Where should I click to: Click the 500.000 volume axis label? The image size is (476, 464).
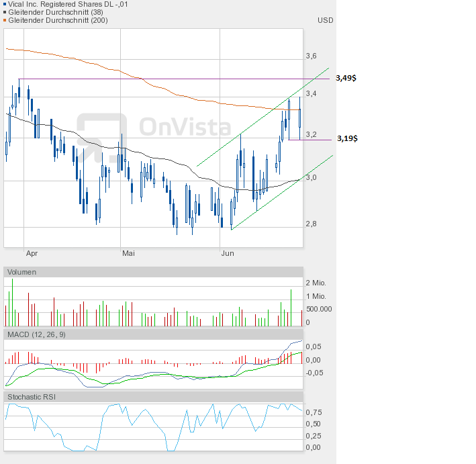coord(319,309)
